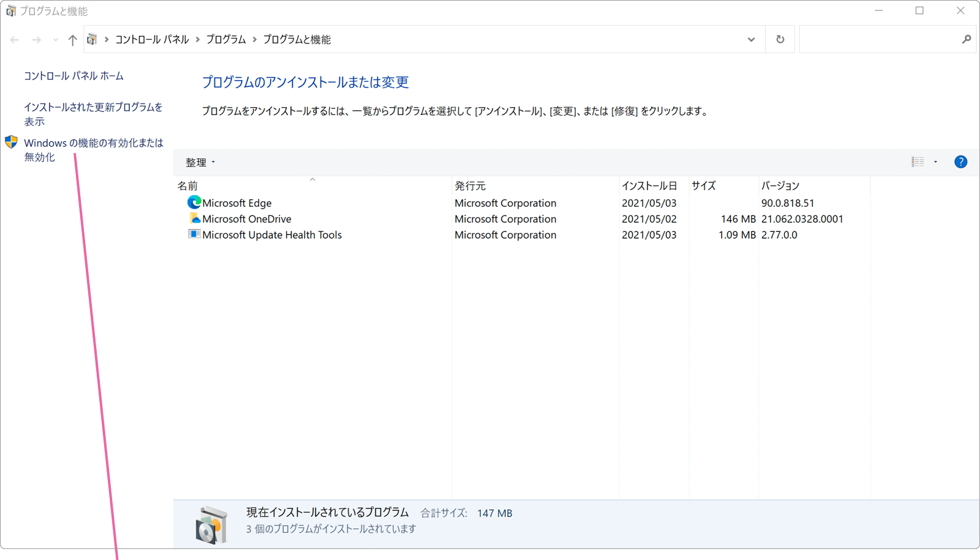Click プログラムと機能 breadcrumb
The height and width of the screenshot is (560, 980).
(297, 39)
